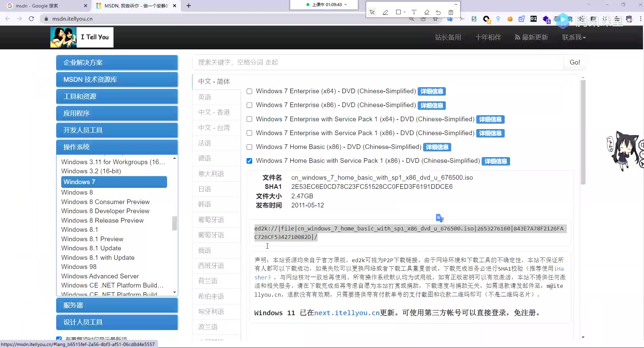Switch to the 英语 language tab
Screen dimensions: 644x348
click(216, 97)
